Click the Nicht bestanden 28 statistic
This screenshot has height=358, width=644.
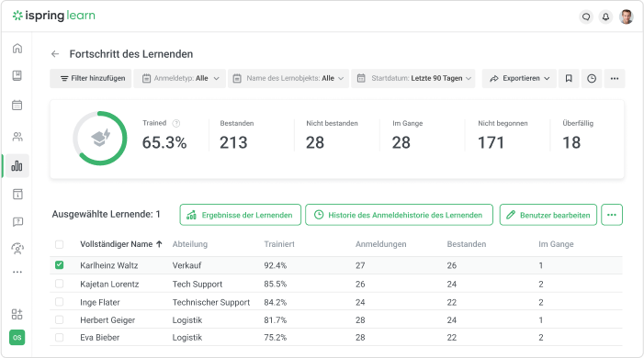point(332,136)
